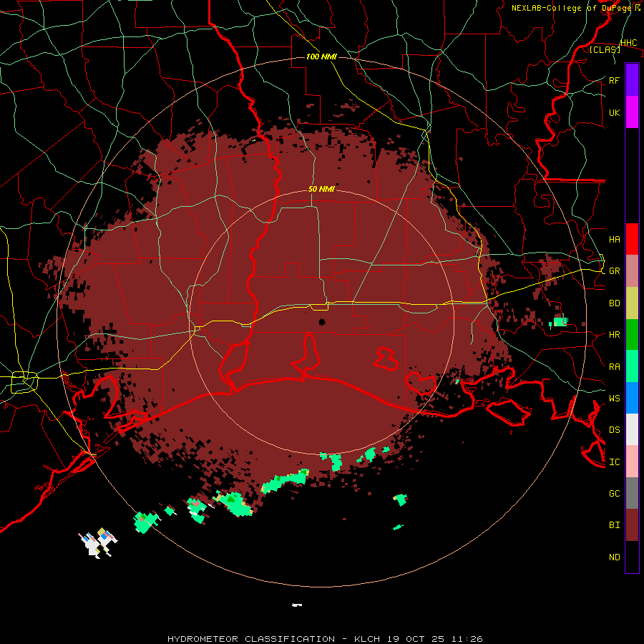Click the ND legend label
This screenshot has width=644, height=644.
tap(614, 557)
